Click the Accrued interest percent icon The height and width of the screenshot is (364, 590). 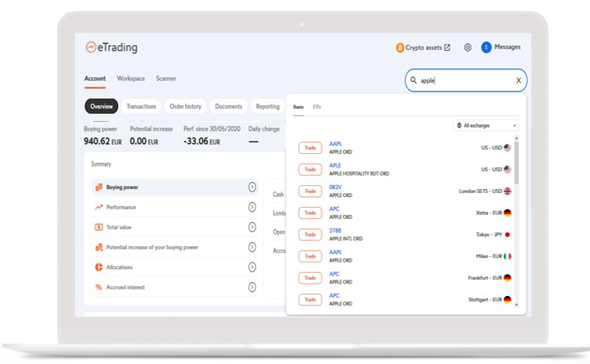[98, 287]
